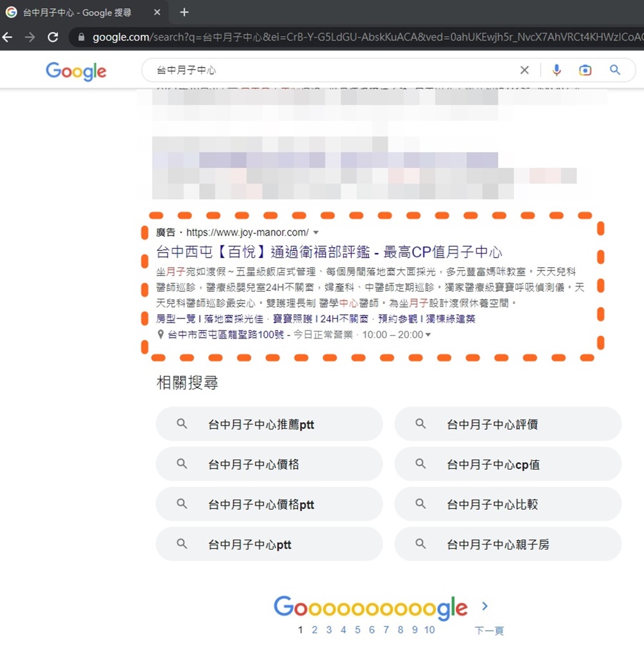Go to results page 7
This screenshot has height=654, width=644.
(386, 630)
